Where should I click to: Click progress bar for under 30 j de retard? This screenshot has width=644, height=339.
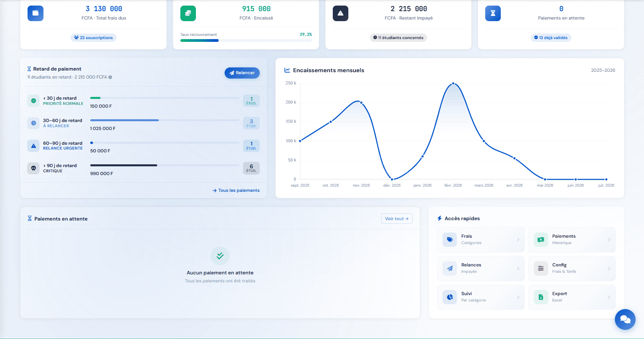point(164,98)
